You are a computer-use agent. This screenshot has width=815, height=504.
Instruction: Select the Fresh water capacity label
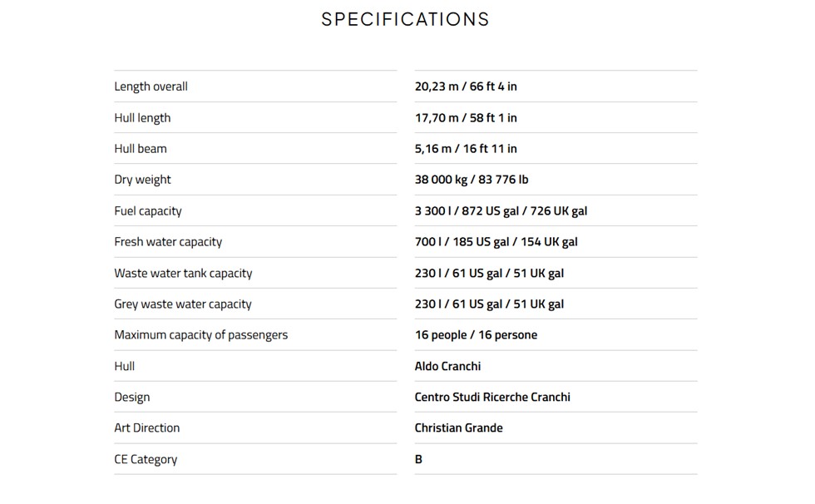(x=168, y=242)
